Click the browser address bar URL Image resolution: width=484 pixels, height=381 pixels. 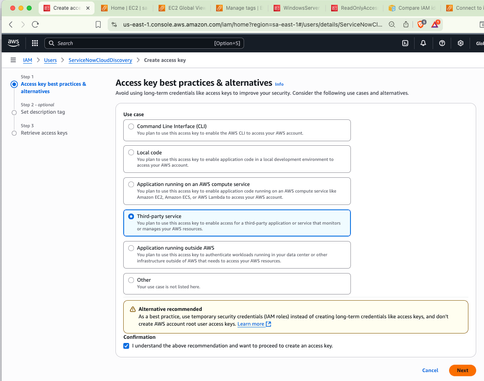(252, 24)
